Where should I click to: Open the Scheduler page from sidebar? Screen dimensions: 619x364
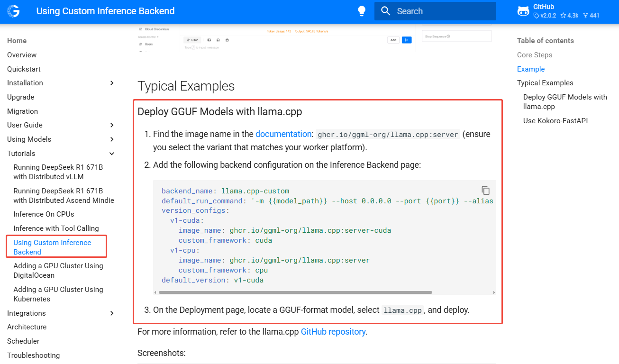(x=23, y=341)
